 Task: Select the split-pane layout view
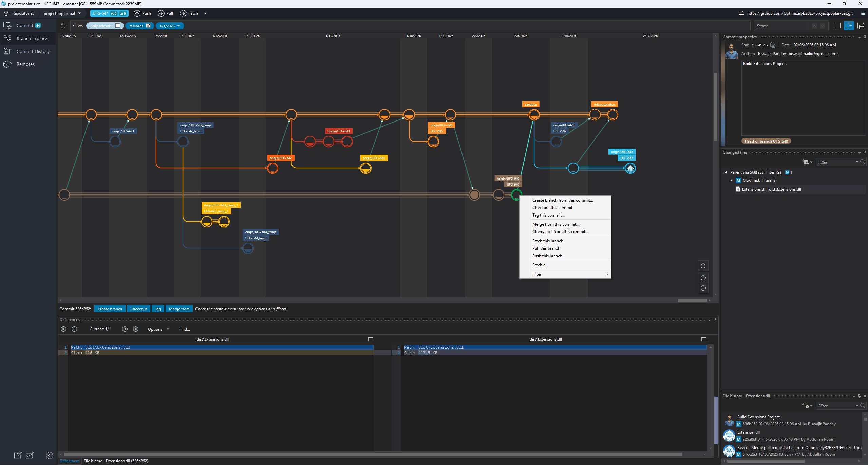point(849,26)
